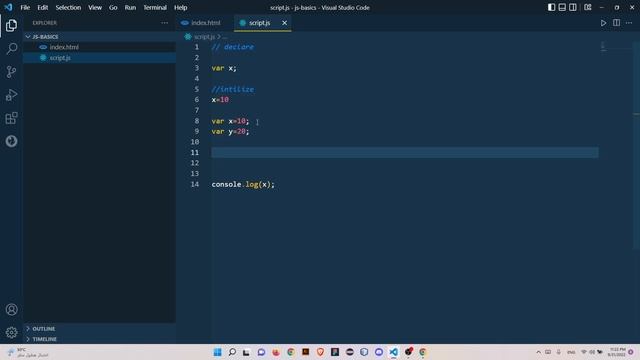
Task: Open the Edit menu
Action: [x=42, y=7]
